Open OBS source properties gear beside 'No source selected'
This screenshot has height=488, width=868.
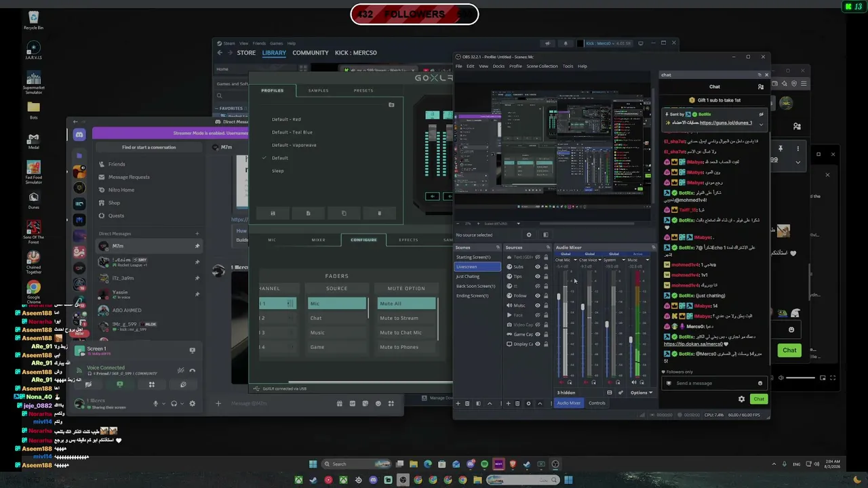529,235
